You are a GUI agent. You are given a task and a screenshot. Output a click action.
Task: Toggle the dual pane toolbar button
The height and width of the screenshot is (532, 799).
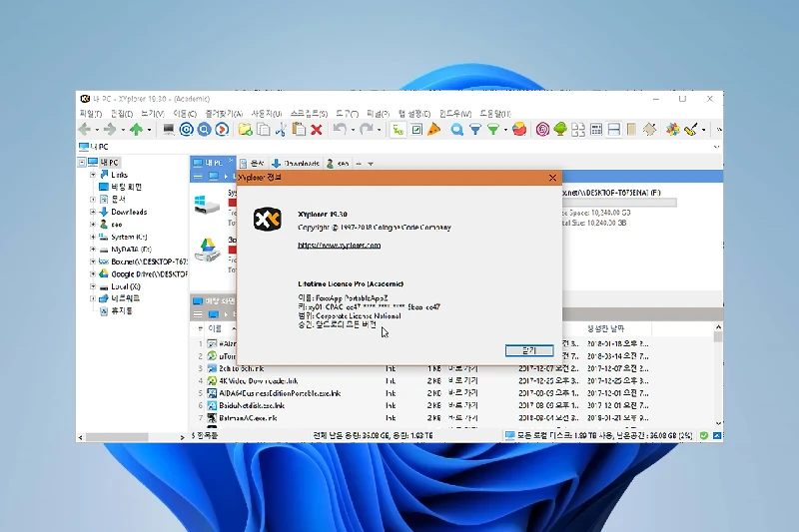coord(614,130)
